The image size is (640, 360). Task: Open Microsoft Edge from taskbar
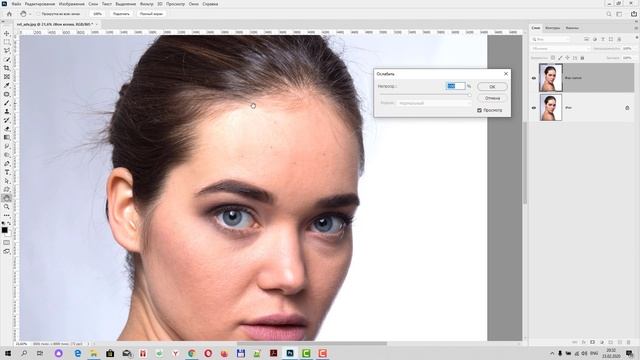tap(77, 353)
